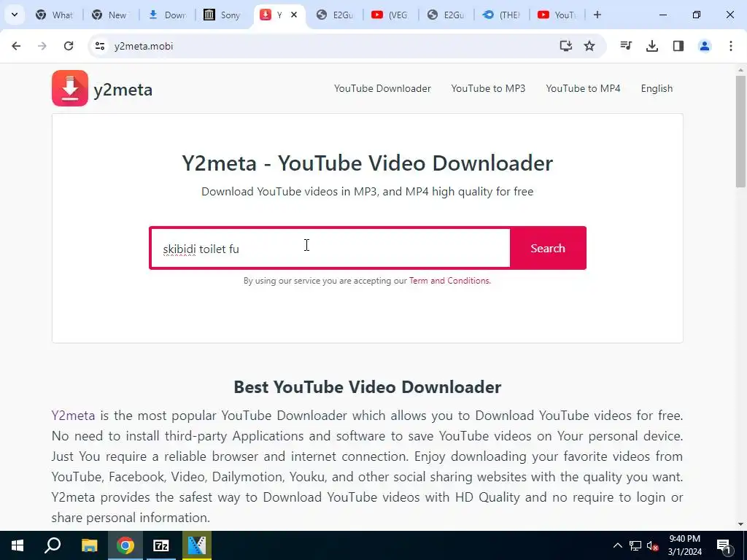Click the y2meta site name text
The image size is (747, 560).
[x=123, y=90]
